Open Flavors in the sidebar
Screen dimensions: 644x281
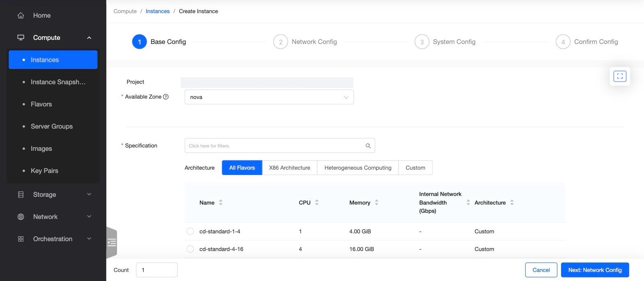click(53, 104)
